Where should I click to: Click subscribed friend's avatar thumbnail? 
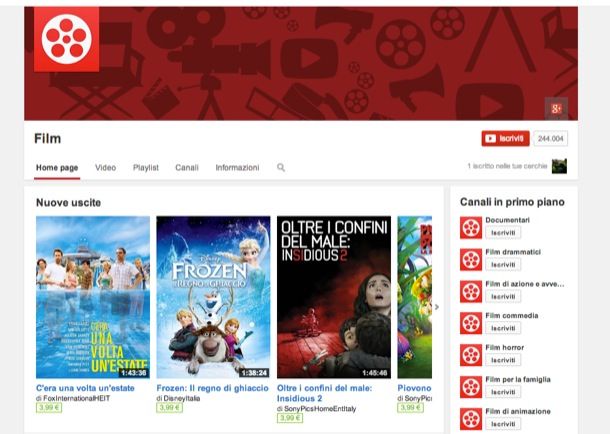(559, 166)
